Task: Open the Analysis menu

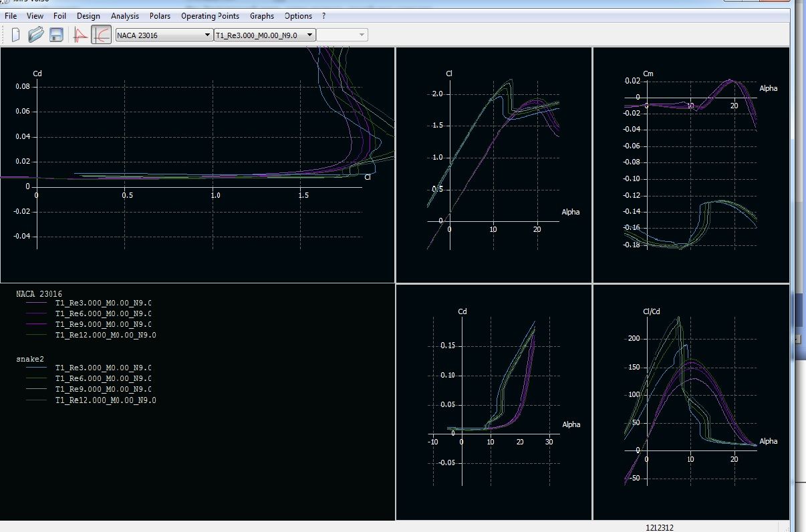Action: [x=125, y=15]
